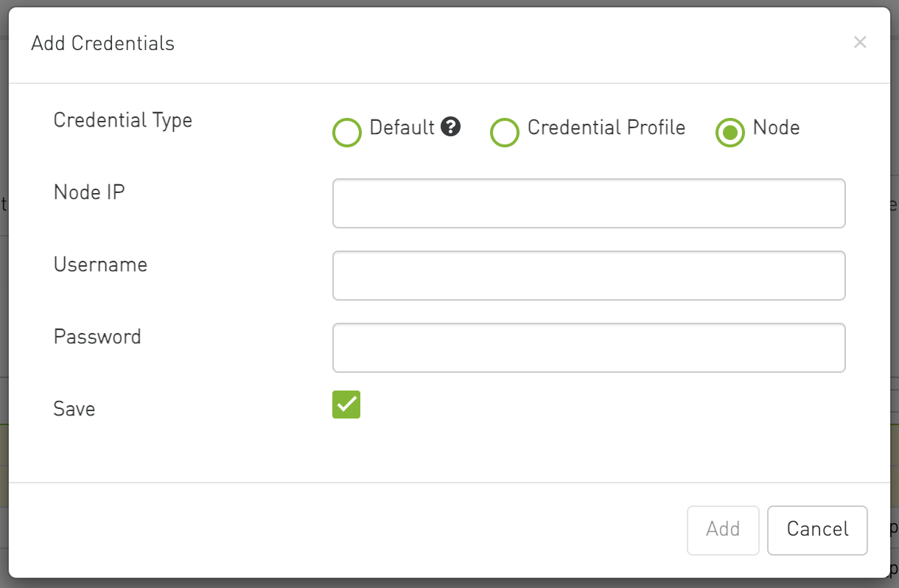The height and width of the screenshot is (588, 899).
Task: Cancel the Add Credentials dialog
Action: [x=817, y=530]
